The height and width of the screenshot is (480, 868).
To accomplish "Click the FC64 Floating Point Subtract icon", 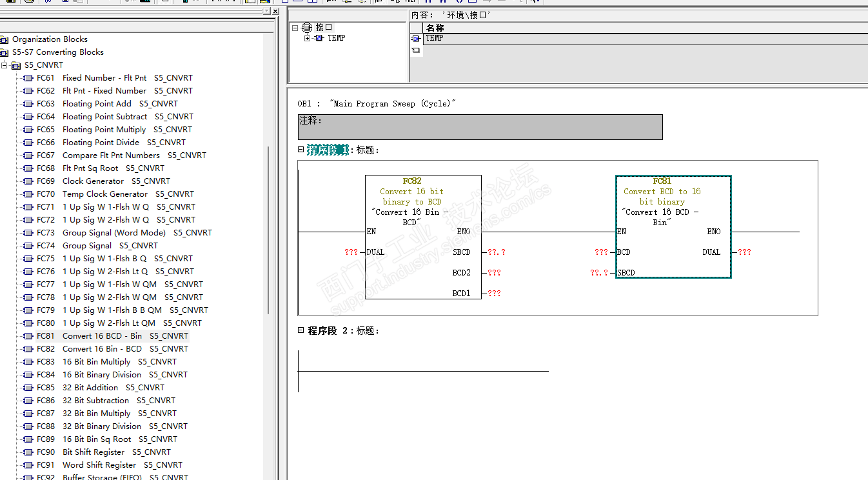I will coord(28,117).
